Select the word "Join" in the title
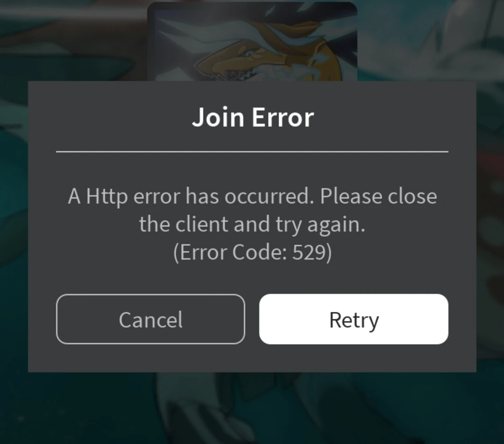The height and width of the screenshot is (444, 504). tap(218, 117)
